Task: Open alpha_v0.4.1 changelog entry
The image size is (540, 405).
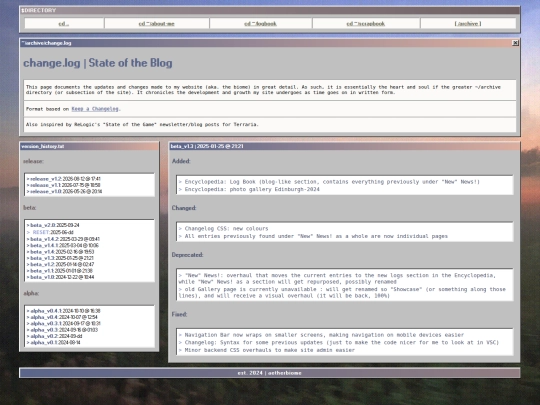Action: point(65,311)
